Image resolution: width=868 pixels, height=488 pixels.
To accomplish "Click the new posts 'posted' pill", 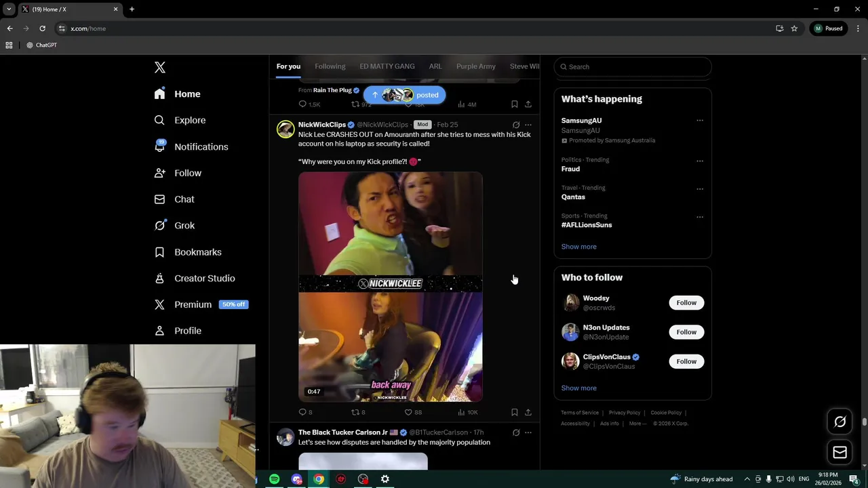I will (404, 95).
